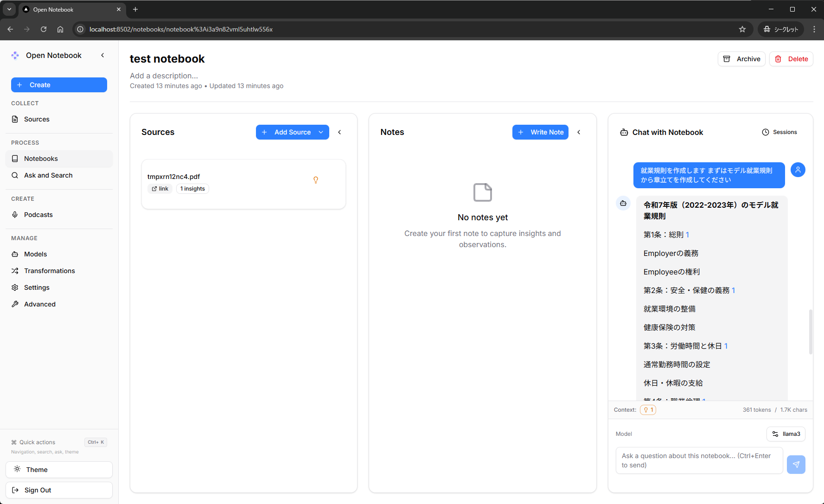Click the link badge on source
This screenshot has height=504, width=824.
click(x=160, y=189)
